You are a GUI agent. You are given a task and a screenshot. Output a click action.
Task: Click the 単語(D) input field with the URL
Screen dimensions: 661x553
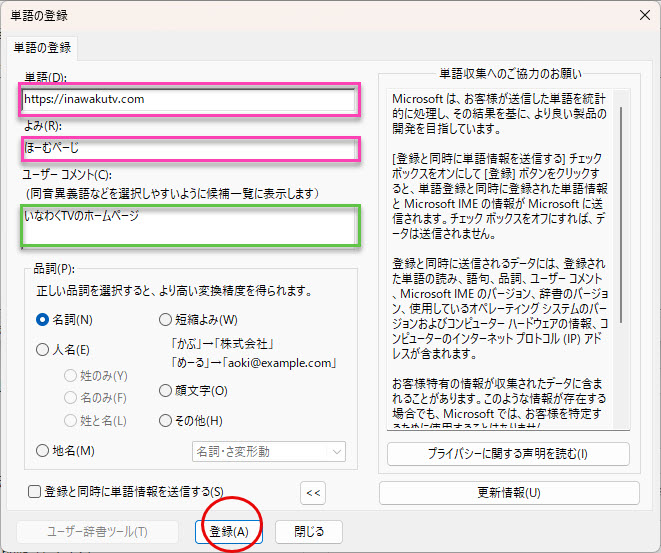click(x=188, y=99)
